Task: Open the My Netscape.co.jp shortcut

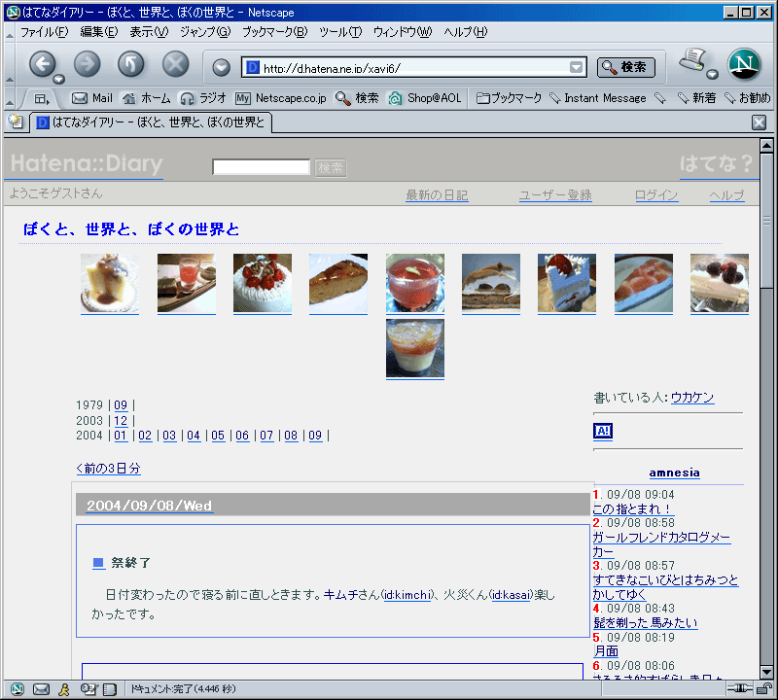Action: tap(281, 98)
